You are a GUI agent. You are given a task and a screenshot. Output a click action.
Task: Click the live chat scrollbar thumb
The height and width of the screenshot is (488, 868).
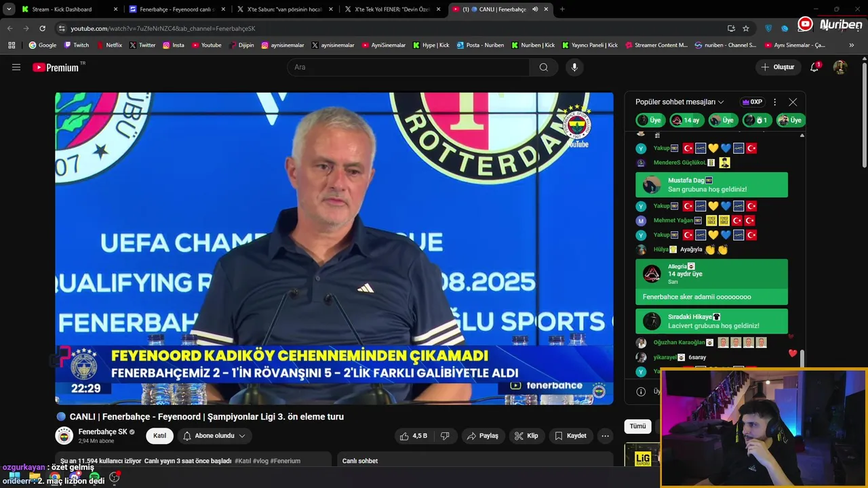tap(803, 359)
